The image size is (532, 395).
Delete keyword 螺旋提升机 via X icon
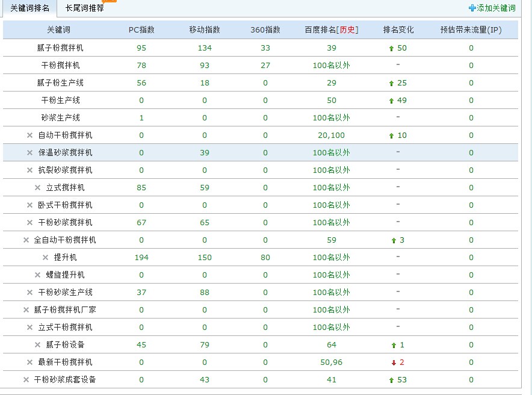click(37, 275)
